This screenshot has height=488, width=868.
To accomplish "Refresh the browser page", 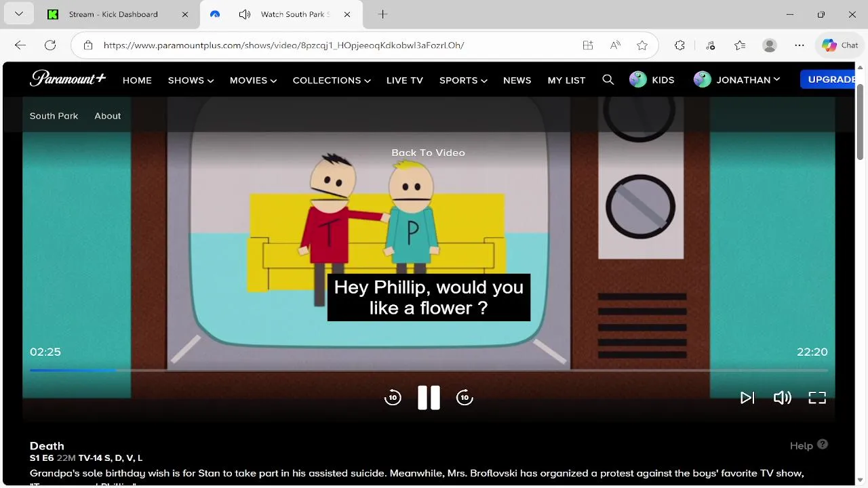I will click(50, 45).
